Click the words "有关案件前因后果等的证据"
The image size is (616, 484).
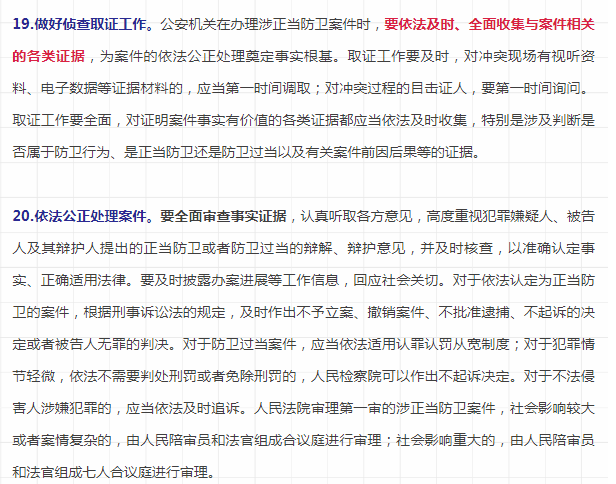(x=389, y=152)
